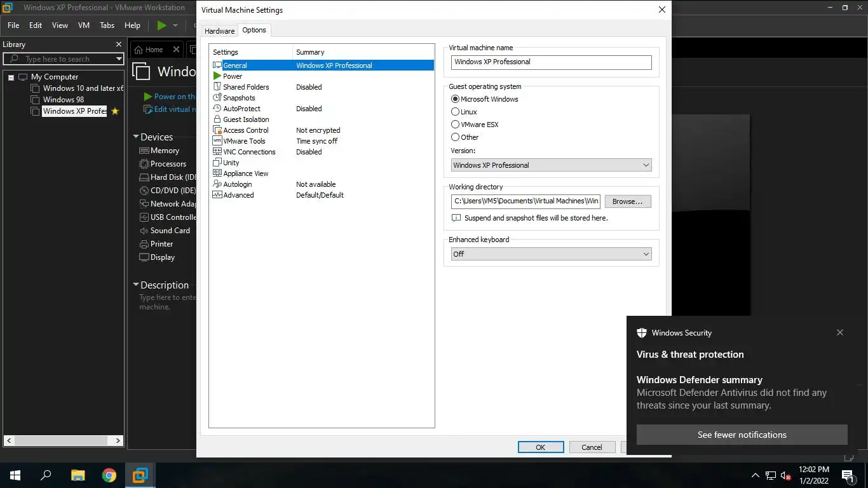Click the AutoProtect icon in settings list
This screenshot has height=488, width=868.
click(x=217, y=109)
